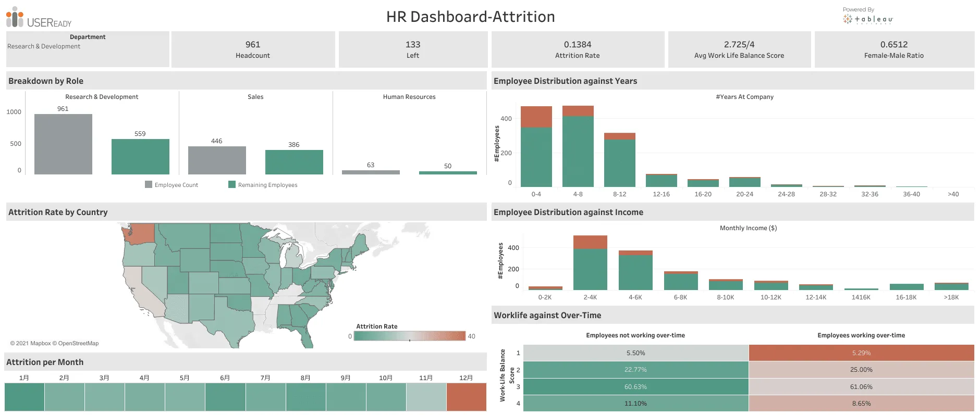
Task: Select the 4-6K monthly income bar
Action: (635, 270)
